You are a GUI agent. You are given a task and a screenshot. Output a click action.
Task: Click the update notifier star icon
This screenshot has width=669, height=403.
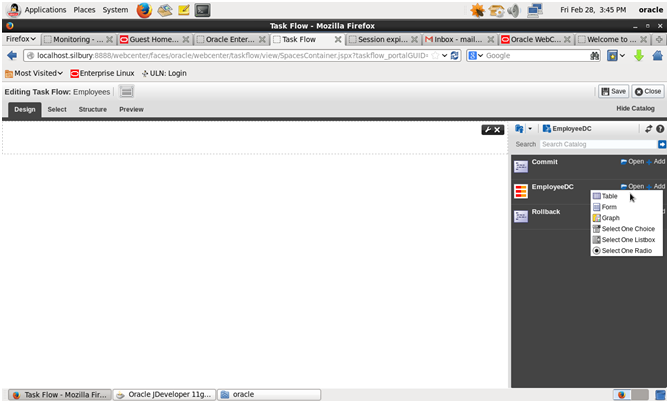point(477,10)
